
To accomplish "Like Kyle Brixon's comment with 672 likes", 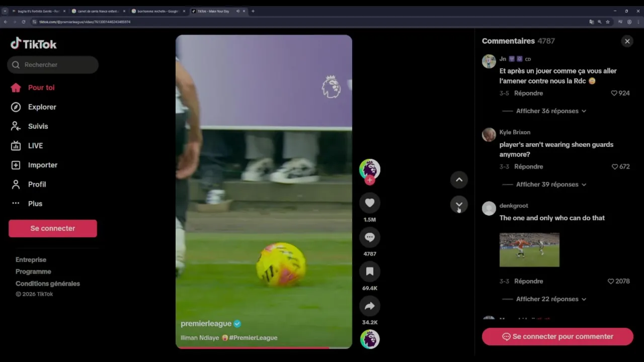I will coord(620,166).
